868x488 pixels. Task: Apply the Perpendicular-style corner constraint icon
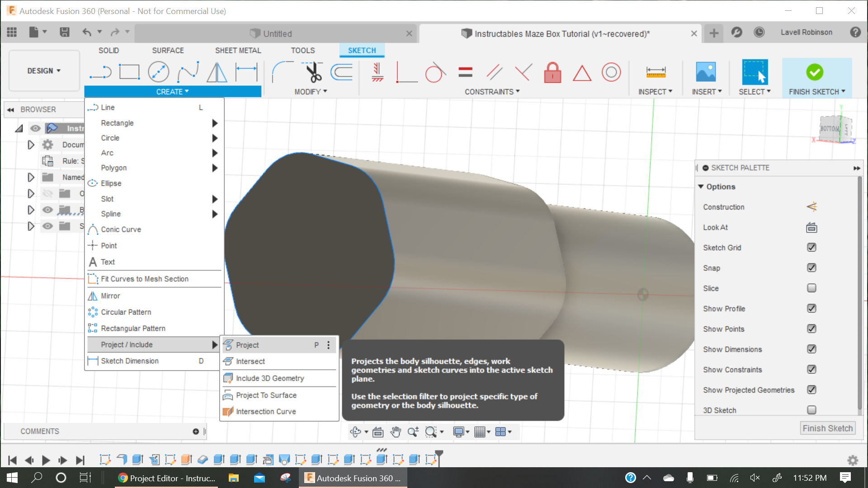coord(406,72)
